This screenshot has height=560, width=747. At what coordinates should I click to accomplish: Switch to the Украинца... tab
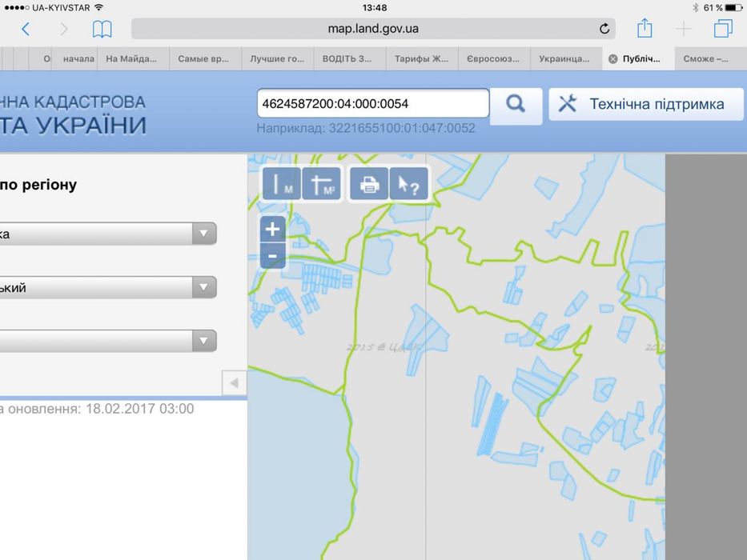(x=566, y=59)
